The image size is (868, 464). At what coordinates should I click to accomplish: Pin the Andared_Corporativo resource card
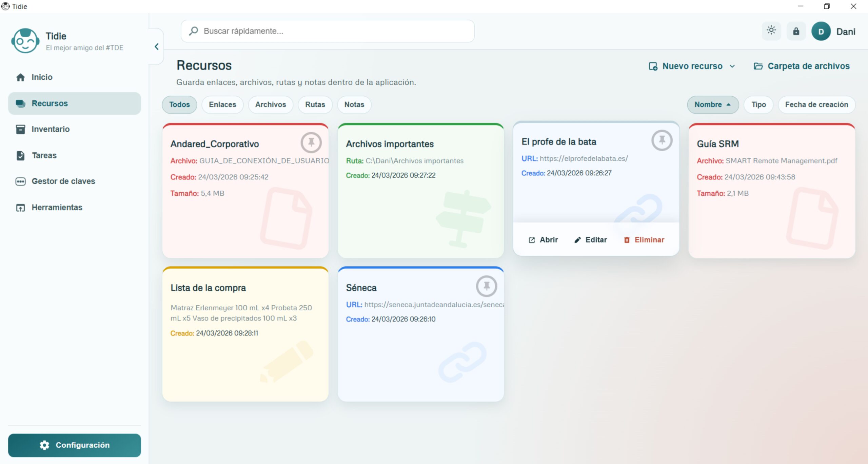point(311,142)
